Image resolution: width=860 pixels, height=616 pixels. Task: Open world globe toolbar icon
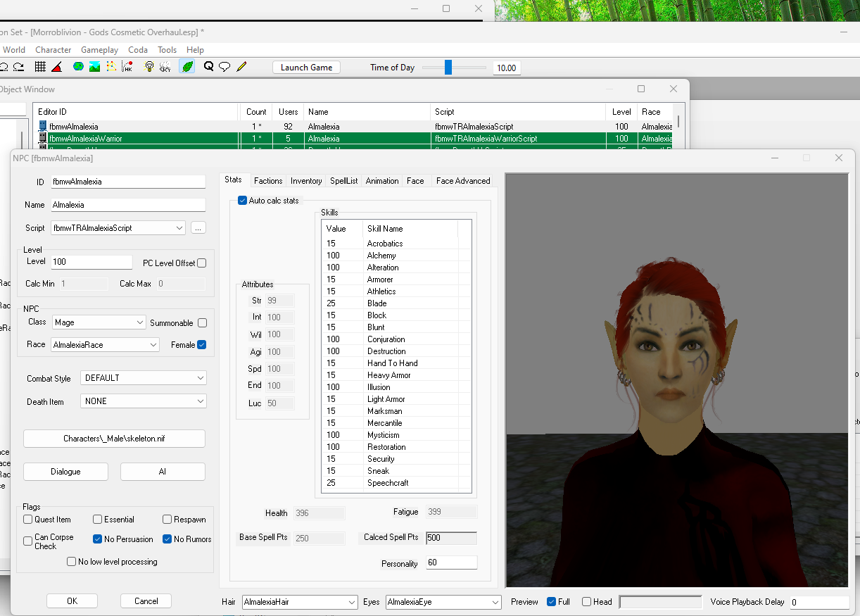[x=78, y=67]
